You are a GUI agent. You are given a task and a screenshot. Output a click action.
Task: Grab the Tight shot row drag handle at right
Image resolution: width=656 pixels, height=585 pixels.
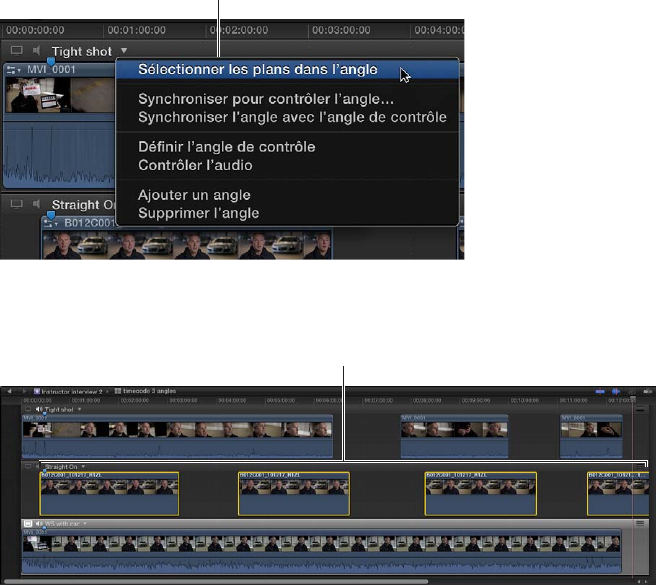click(640, 409)
